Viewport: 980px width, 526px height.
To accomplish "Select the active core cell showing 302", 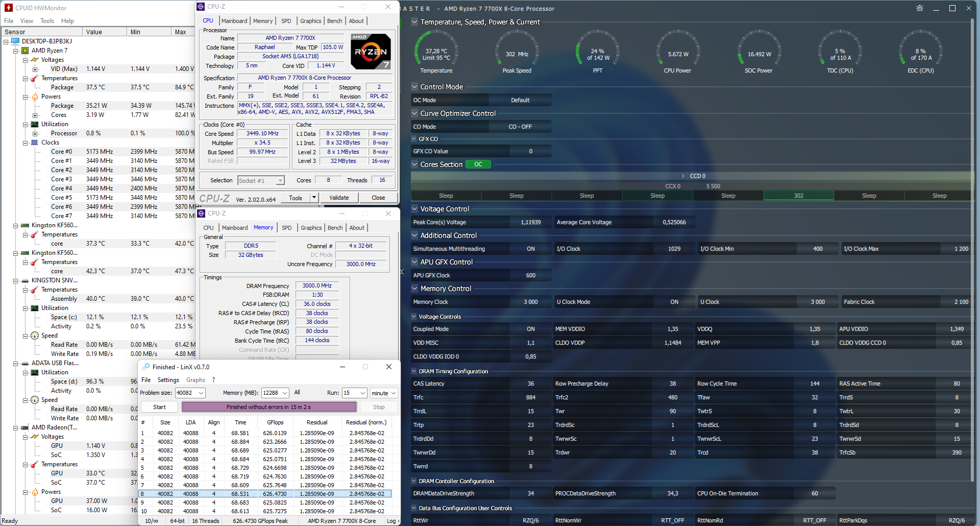I will click(x=799, y=196).
